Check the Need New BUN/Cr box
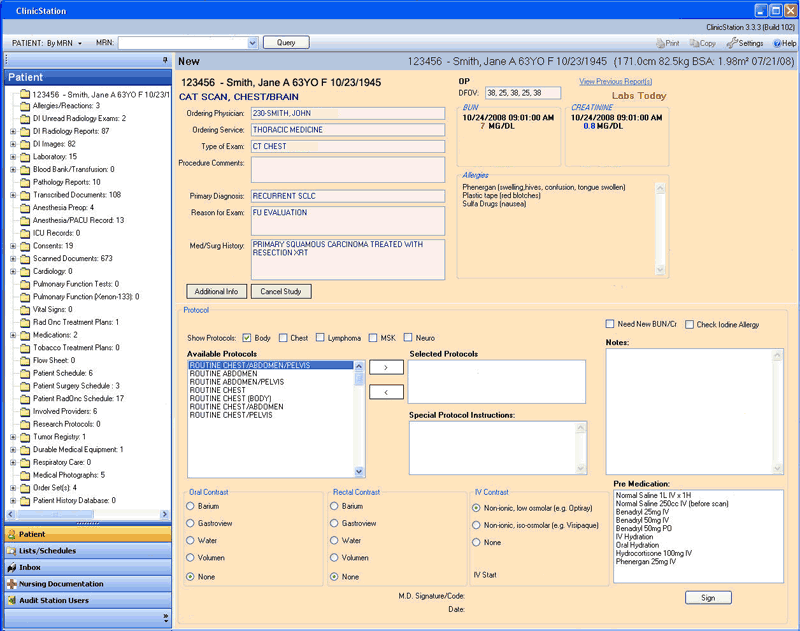The width and height of the screenshot is (800, 631). tap(610, 323)
